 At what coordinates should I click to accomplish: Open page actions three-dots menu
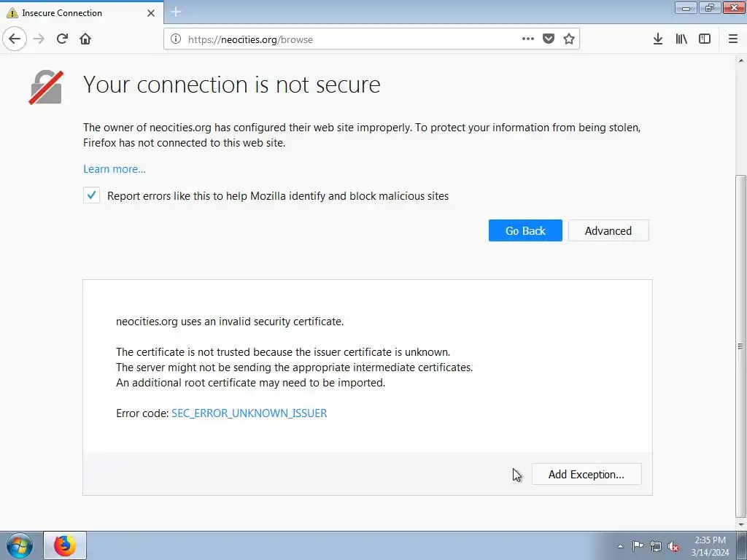528,39
